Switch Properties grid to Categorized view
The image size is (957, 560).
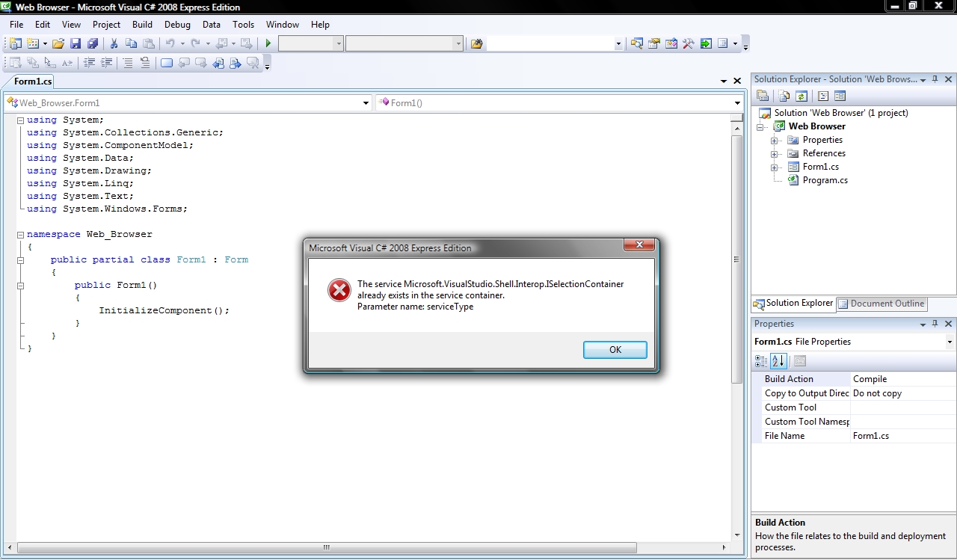[761, 361]
